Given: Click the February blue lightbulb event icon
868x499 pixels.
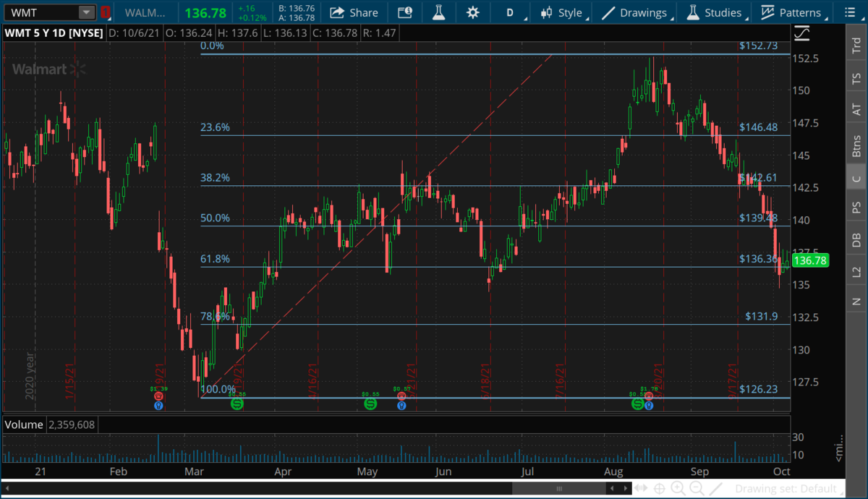Looking at the screenshot, I should (x=158, y=406).
